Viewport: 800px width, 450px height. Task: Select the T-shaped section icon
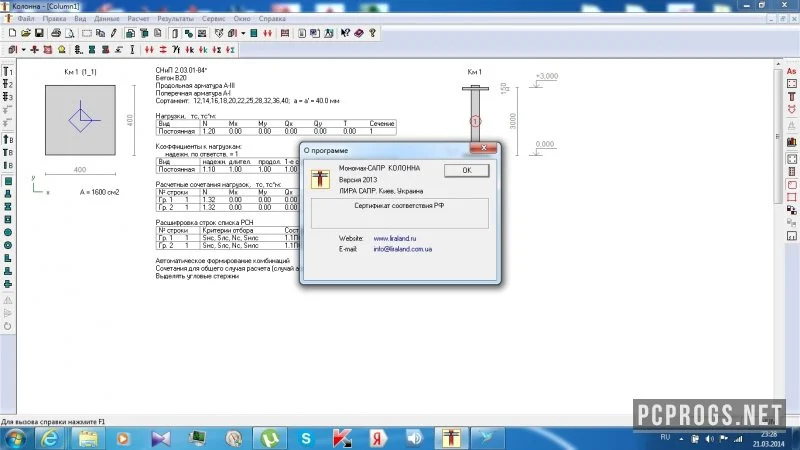coord(8,194)
